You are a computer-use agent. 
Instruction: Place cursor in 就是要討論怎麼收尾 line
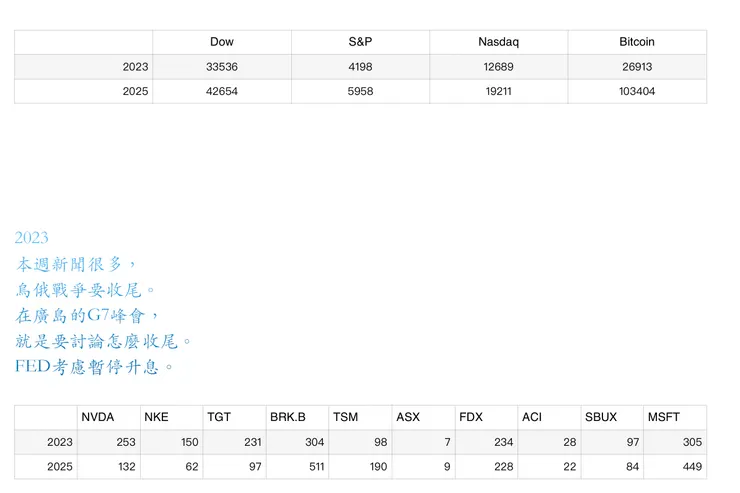point(102,341)
